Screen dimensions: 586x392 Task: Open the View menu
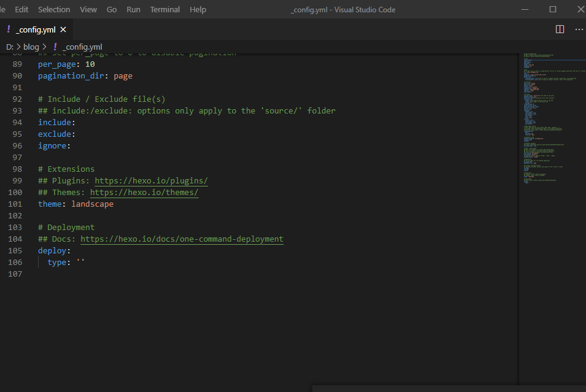[88, 10]
